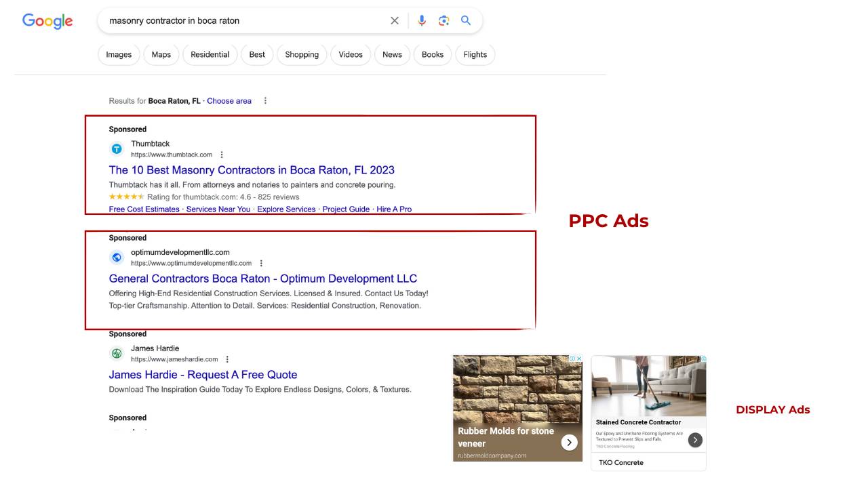Open The 10 Best Masonry Contractors result
This screenshot has width=868, height=488.
pos(252,170)
